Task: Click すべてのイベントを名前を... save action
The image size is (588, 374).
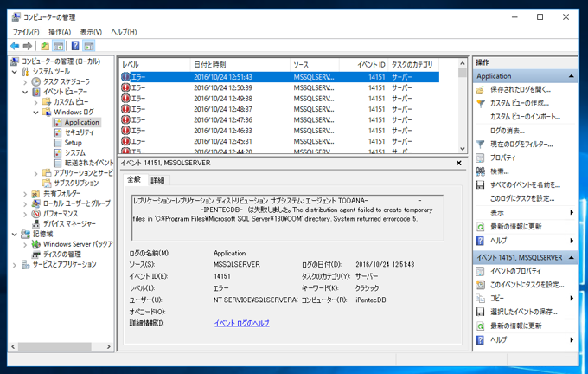Action: [525, 185]
